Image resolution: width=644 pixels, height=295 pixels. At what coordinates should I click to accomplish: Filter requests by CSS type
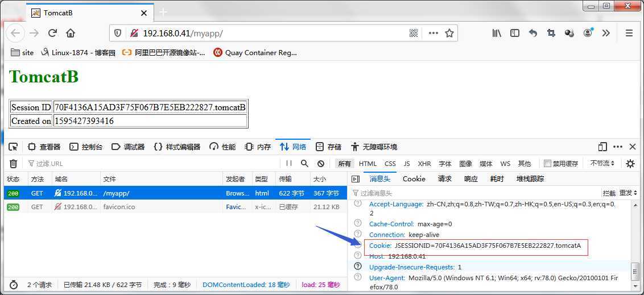[390, 163]
